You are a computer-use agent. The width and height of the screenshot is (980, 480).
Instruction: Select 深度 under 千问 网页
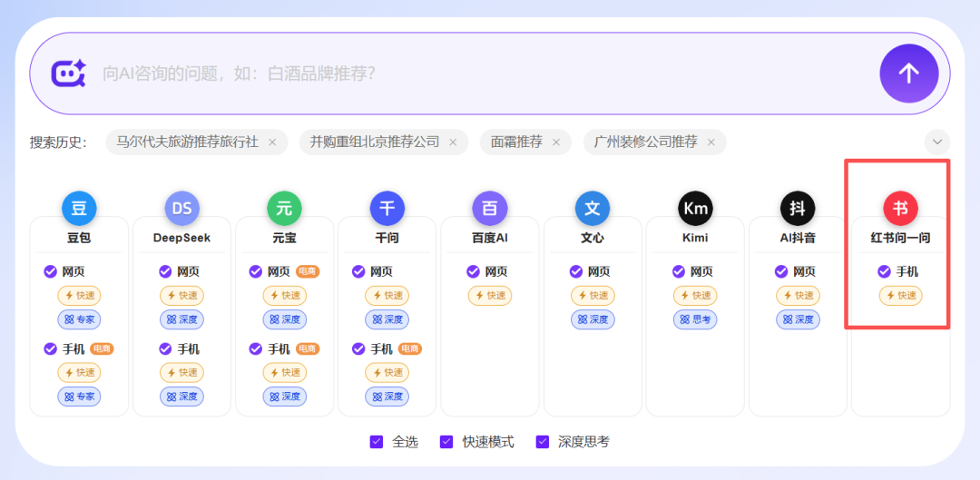[387, 319]
